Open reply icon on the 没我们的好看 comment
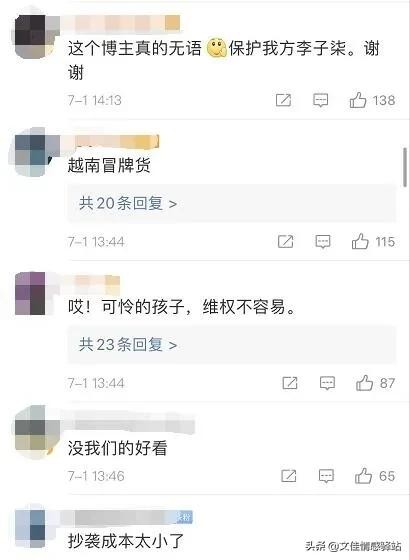 click(x=326, y=476)
